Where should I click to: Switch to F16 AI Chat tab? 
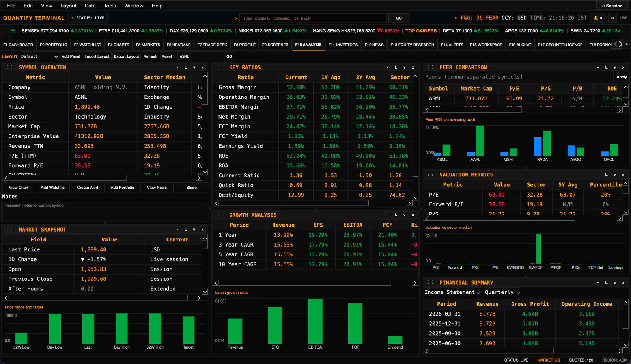tap(520, 45)
